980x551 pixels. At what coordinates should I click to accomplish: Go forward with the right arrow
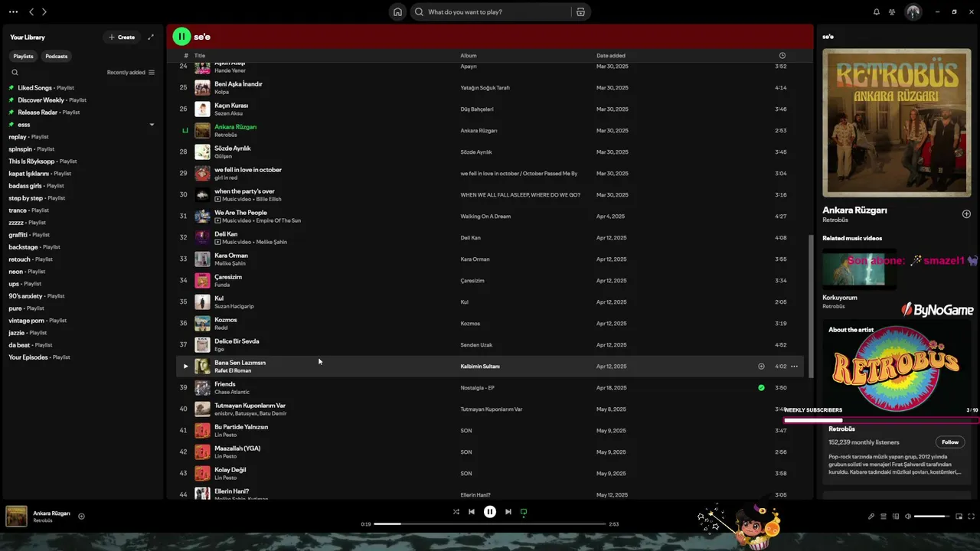click(44, 11)
